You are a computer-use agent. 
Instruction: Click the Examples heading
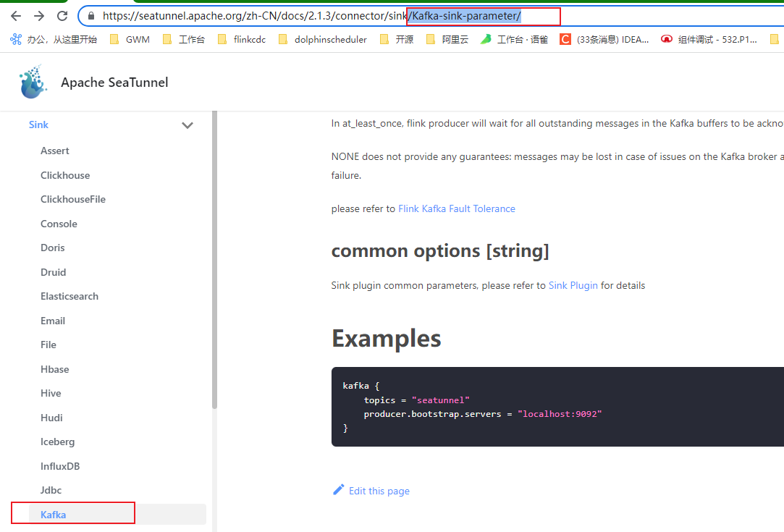(x=387, y=339)
